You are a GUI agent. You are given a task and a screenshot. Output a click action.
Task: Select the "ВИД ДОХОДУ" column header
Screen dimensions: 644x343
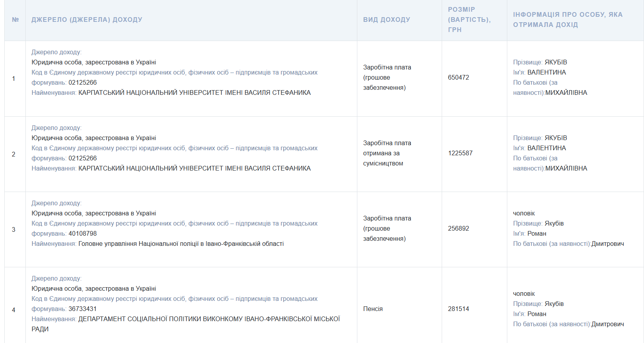click(x=386, y=20)
